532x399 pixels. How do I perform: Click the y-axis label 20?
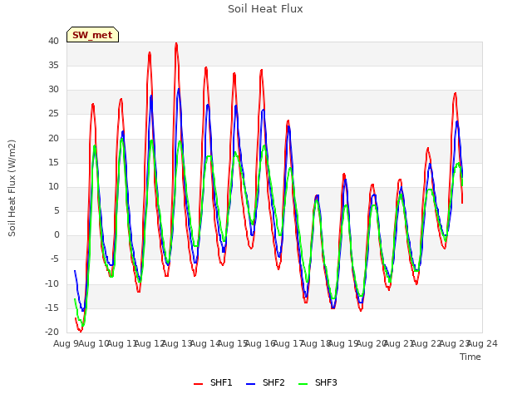pyautogui.click(x=53, y=138)
